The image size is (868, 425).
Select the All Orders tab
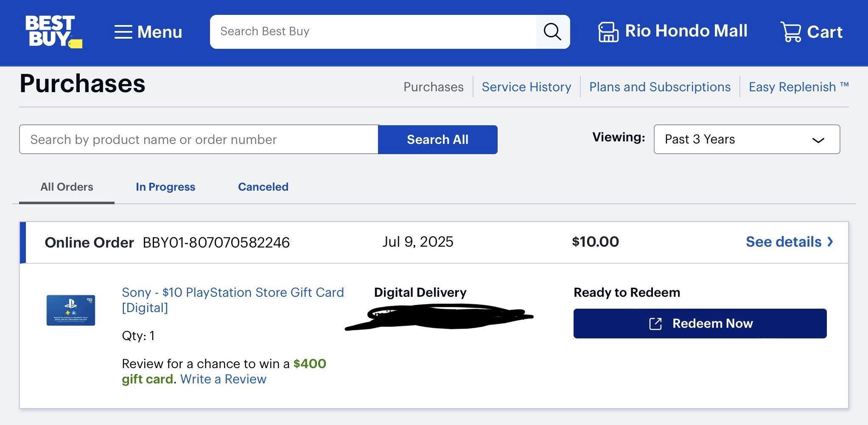click(66, 187)
